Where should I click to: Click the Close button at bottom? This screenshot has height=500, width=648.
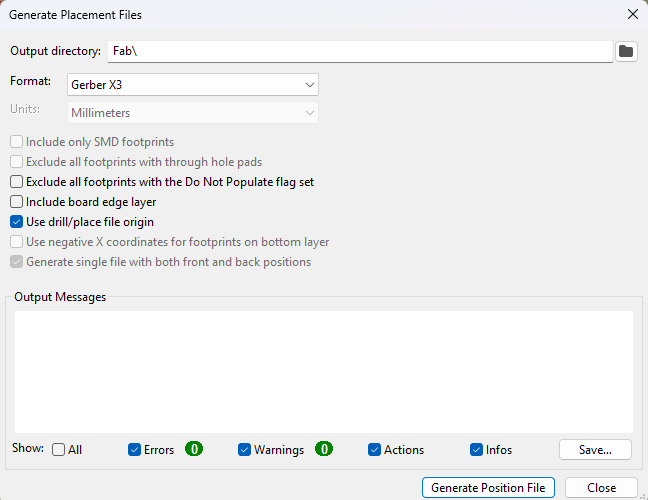pos(601,488)
